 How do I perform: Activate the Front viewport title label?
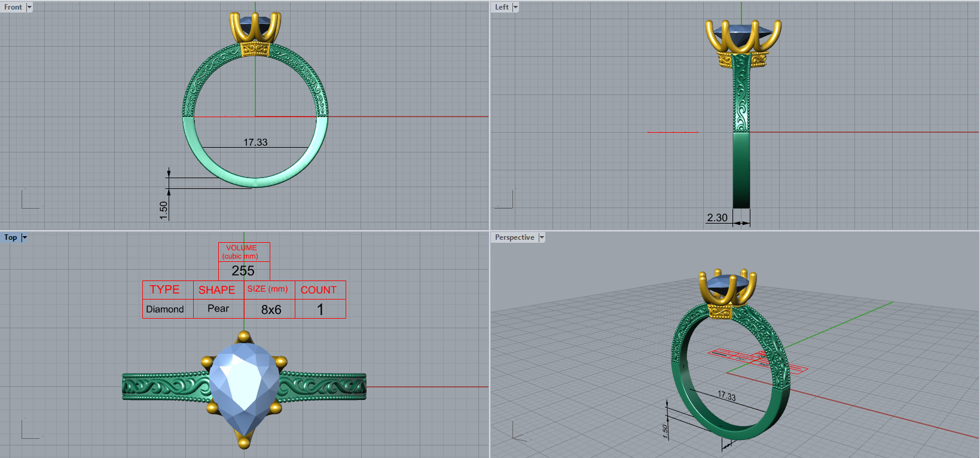13,7
